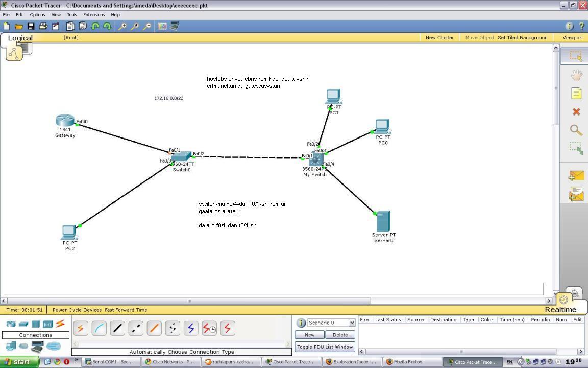This screenshot has height=368, width=588.
Task: Add a Simple PDU using the envelope icon
Action: coord(576,176)
